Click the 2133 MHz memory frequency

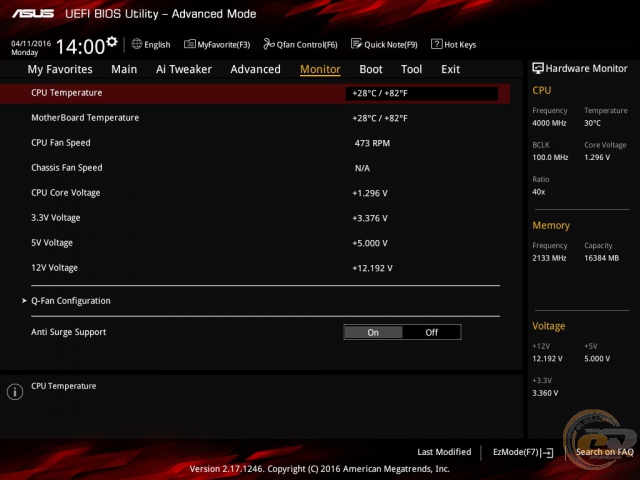pyautogui.click(x=549, y=258)
